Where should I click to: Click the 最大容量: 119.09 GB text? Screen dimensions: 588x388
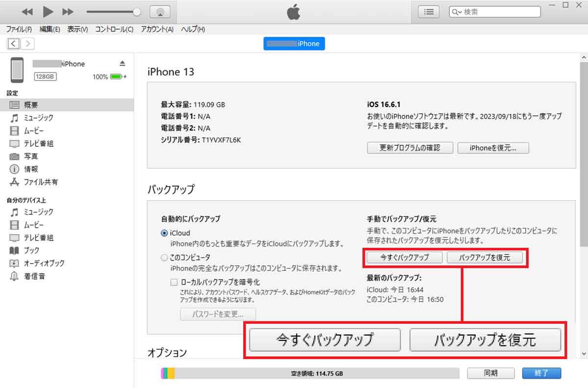point(193,104)
